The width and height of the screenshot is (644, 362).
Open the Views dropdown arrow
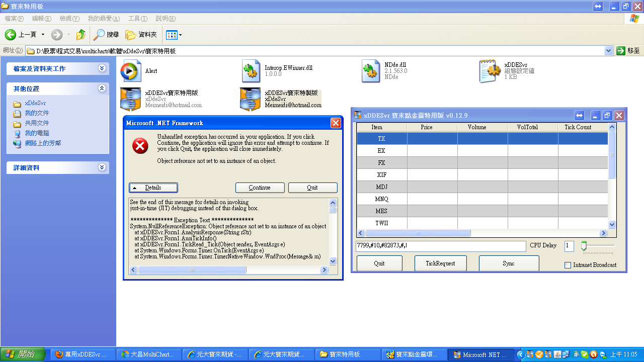[181, 35]
